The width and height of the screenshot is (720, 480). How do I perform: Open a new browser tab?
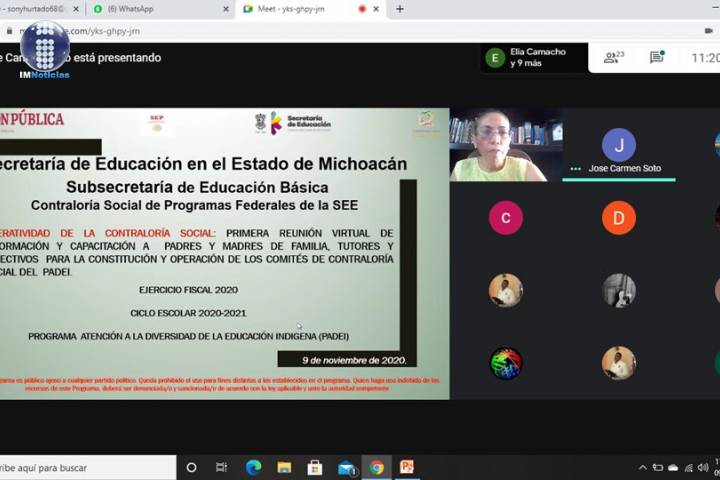400,9
